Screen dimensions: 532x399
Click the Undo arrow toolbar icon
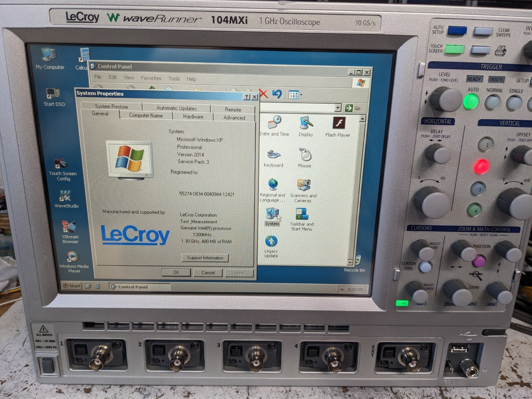[x=277, y=94]
